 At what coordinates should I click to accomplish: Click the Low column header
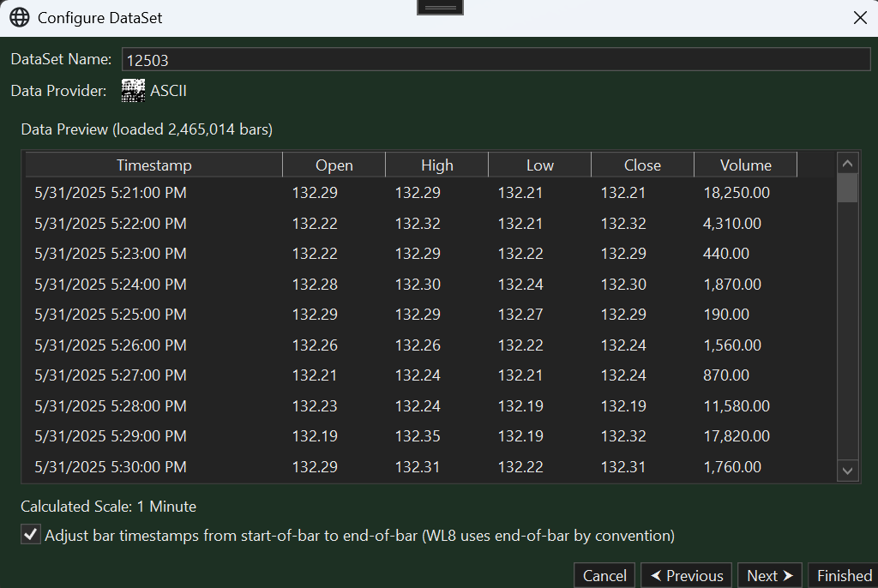coord(539,165)
